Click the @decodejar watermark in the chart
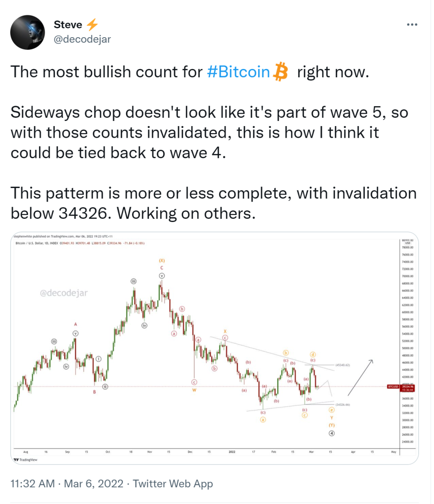This screenshot has width=434, height=504. tap(64, 293)
